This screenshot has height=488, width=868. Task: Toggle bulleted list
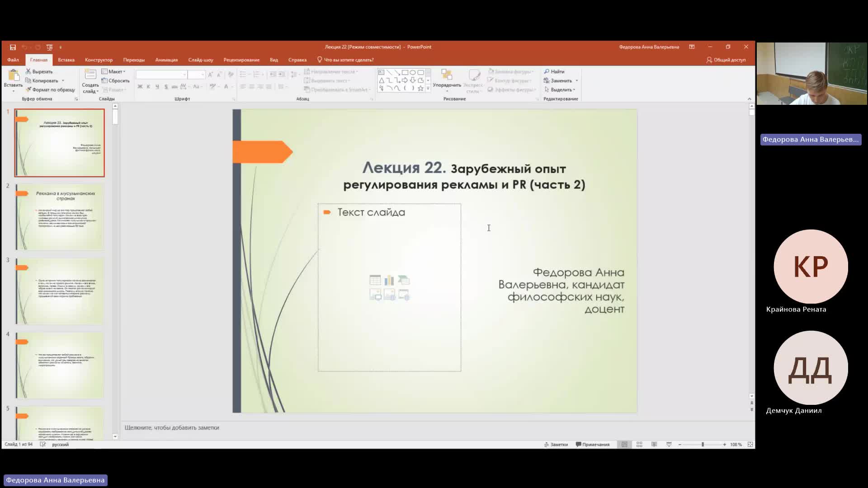tap(243, 74)
